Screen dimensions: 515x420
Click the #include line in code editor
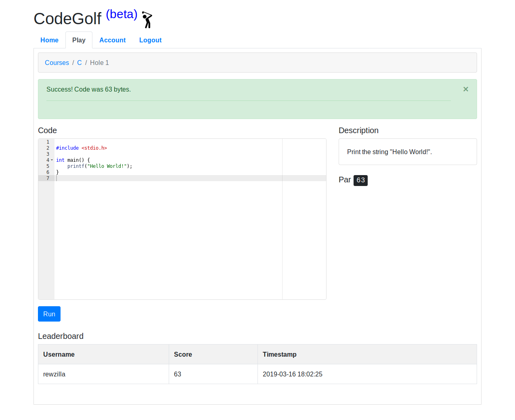tap(82, 148)
